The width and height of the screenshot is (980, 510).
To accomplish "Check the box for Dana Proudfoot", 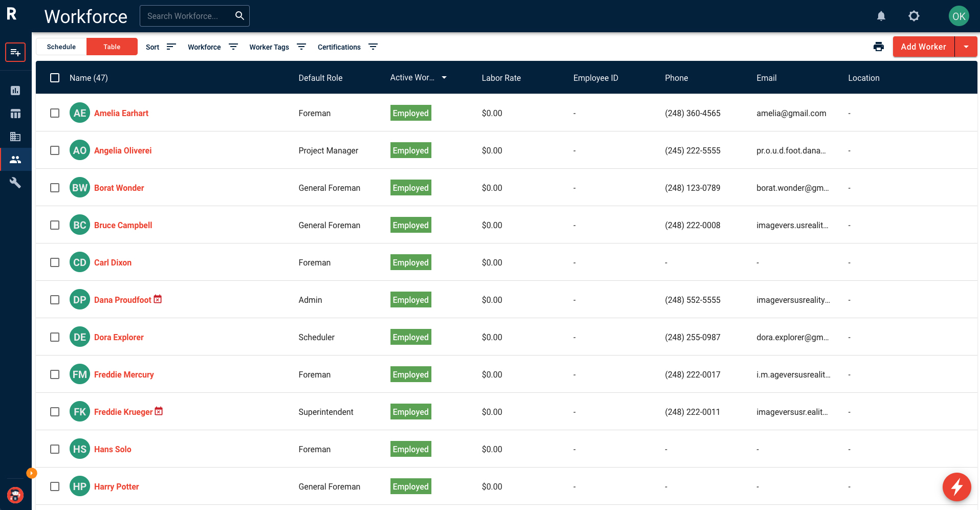I will [x=55, y=300].
